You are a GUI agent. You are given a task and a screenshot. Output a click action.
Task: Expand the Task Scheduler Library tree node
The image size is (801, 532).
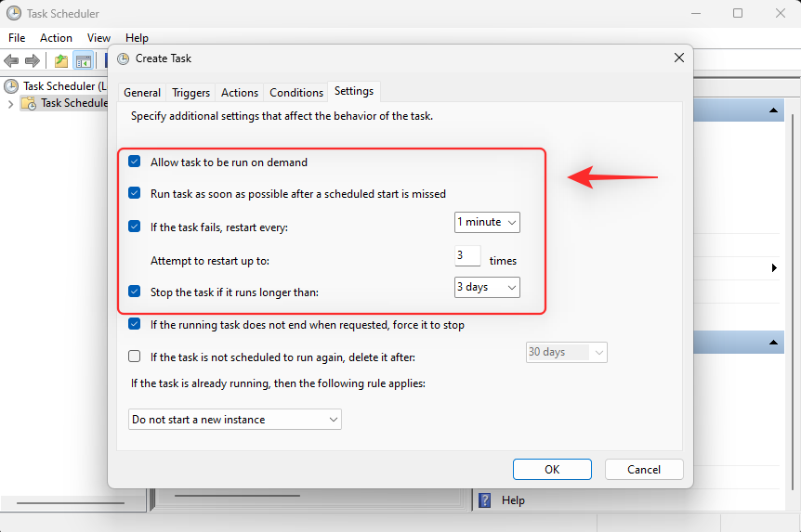[11, 104]
